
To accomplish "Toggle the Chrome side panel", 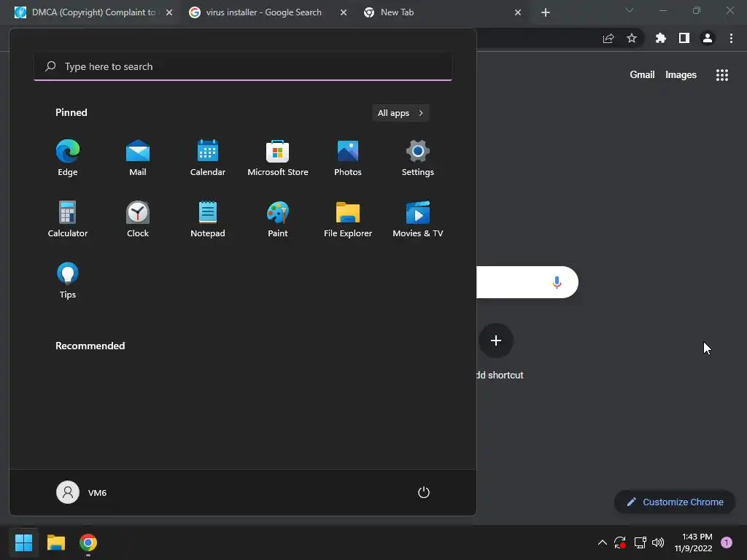I will pyautogui.click(x=684, y=38).
